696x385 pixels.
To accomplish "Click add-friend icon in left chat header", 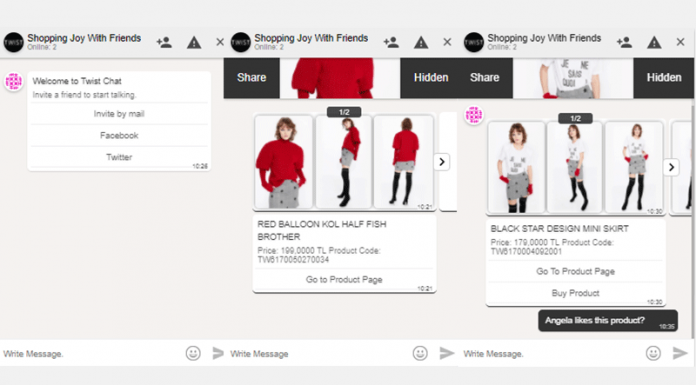I will [164, 42].
